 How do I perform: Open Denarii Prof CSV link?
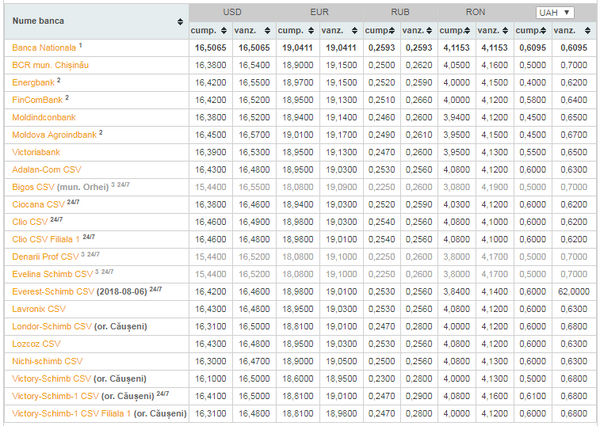(45, 257)
